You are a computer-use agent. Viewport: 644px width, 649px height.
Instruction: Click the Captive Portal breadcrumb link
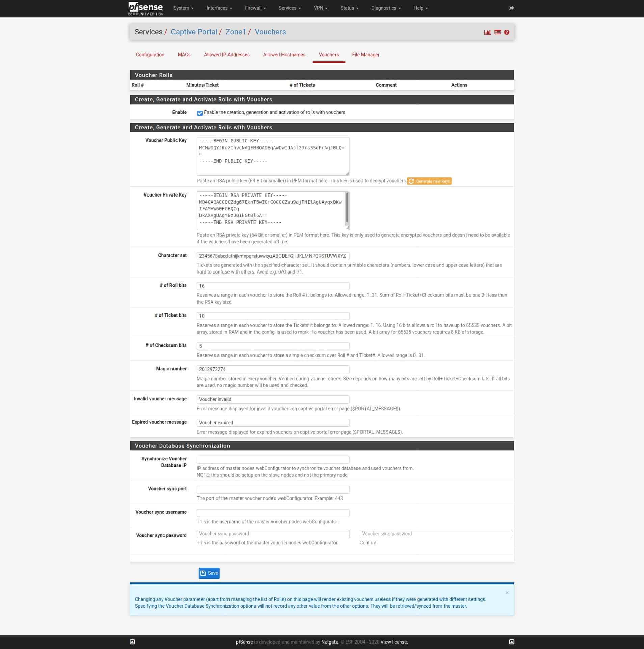tap(194, 32)
